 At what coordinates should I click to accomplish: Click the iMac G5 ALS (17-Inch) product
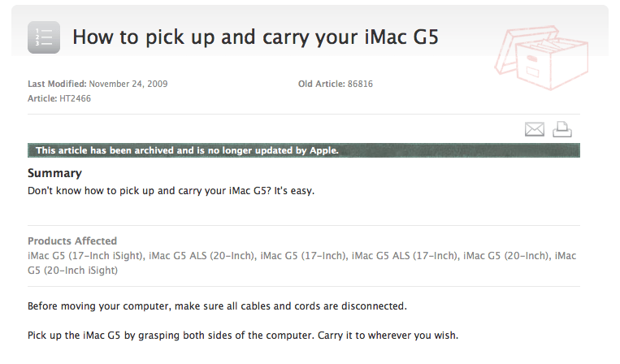point(404,256)
